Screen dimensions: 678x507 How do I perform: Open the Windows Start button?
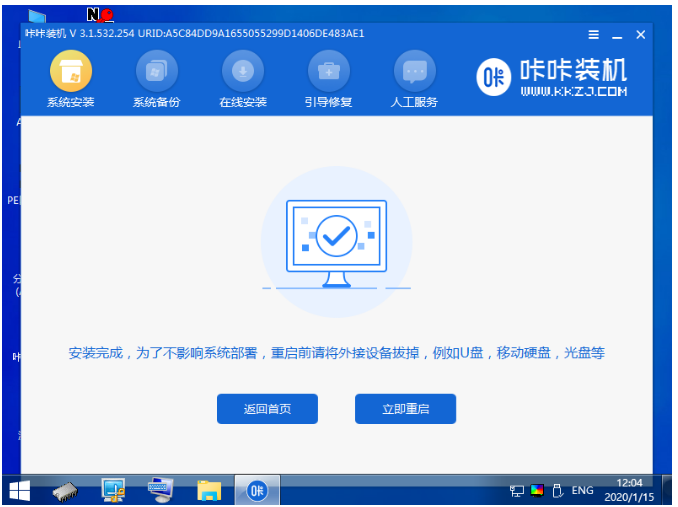[19, 491]
